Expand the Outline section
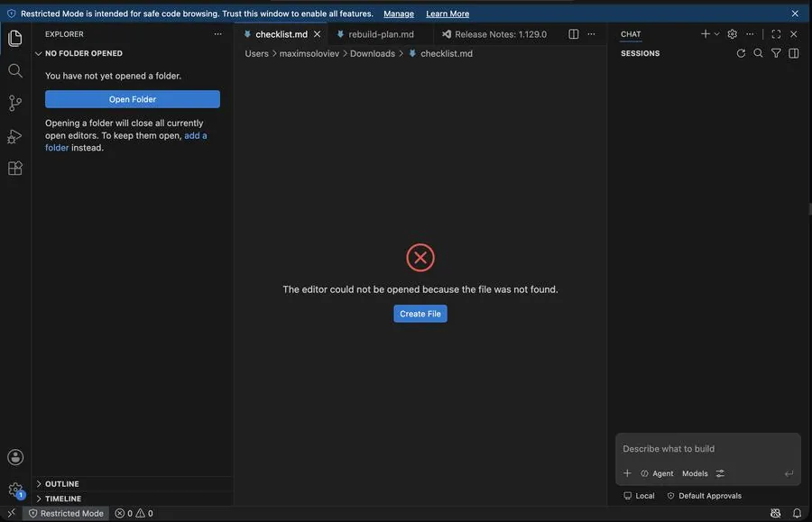The width and height of the screenshot is (812, 522). tap(132, 484)
